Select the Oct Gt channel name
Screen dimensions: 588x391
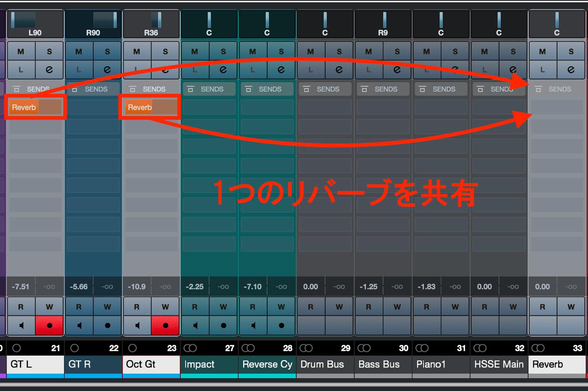[x=151, y=364]
